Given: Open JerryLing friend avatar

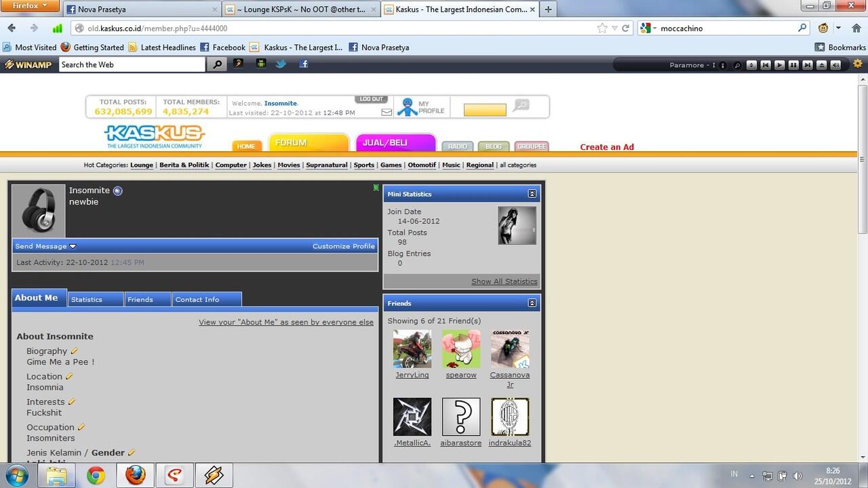Looking at the screenshot, I should pos(412,349).
